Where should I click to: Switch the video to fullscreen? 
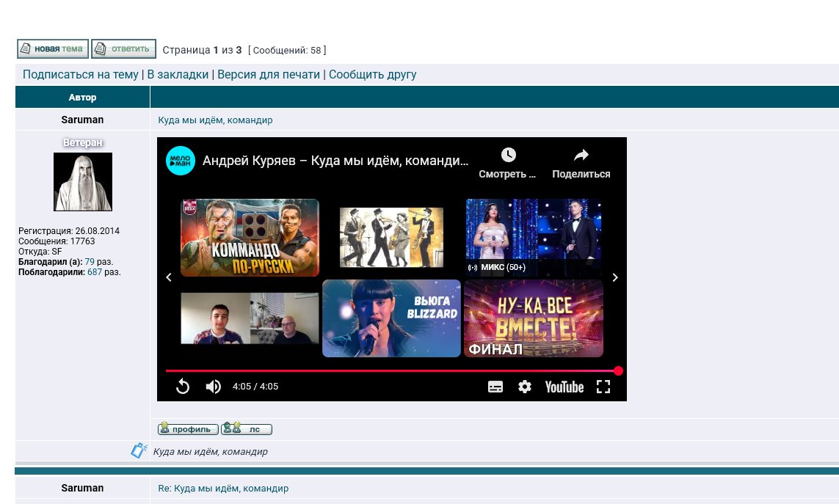[x=603, y=387]
